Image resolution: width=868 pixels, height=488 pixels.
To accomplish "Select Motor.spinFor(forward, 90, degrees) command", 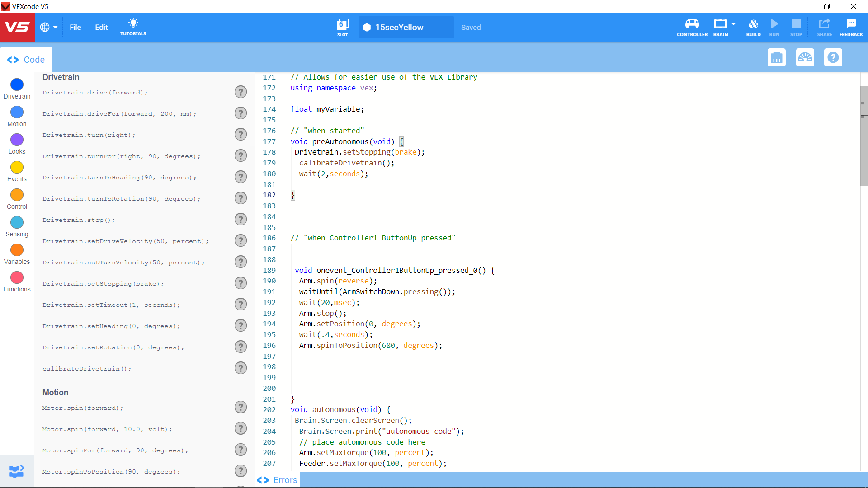I will pos(115,450).
